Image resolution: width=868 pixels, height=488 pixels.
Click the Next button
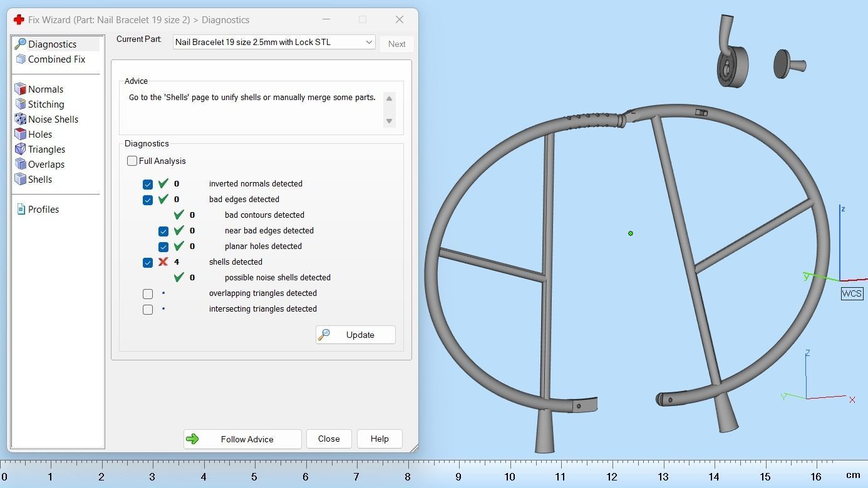tap(396, 44)
